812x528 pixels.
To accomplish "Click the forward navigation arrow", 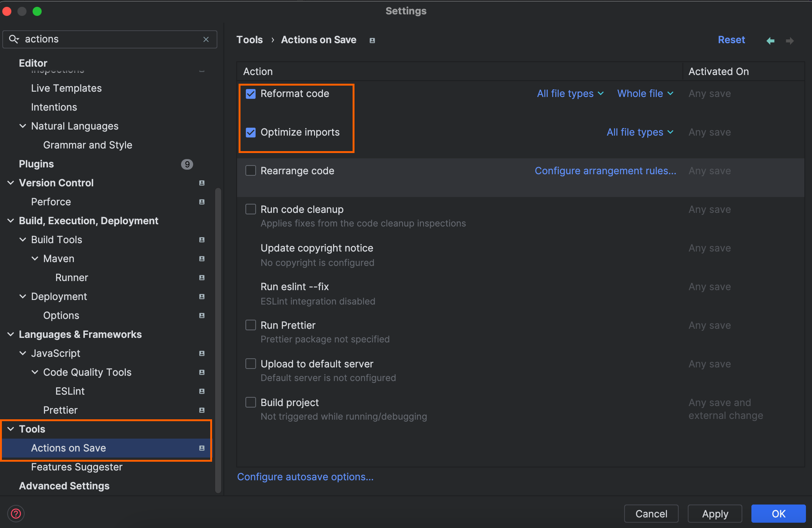I will click(790, 41).
